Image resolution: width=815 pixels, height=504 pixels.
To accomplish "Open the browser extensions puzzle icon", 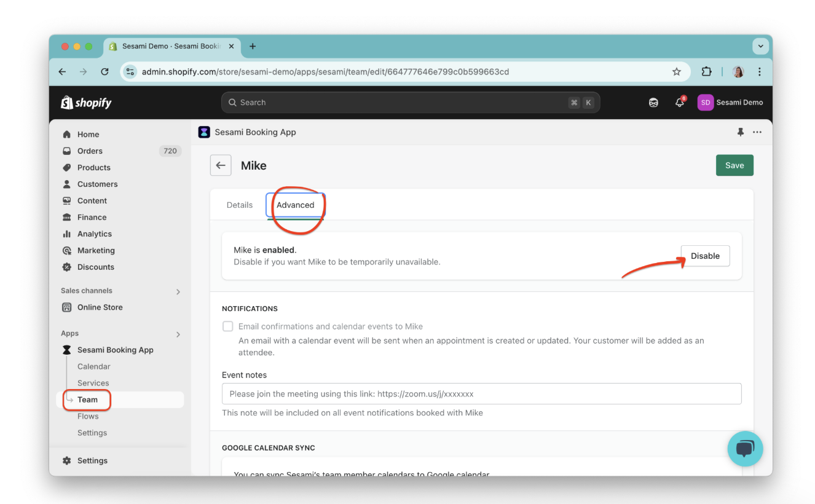I will [706, 72].
